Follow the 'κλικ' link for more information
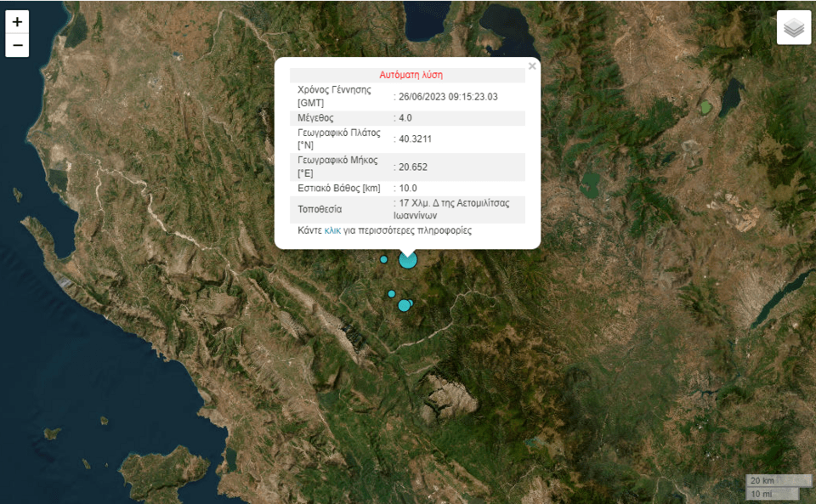 coord(332,230)
